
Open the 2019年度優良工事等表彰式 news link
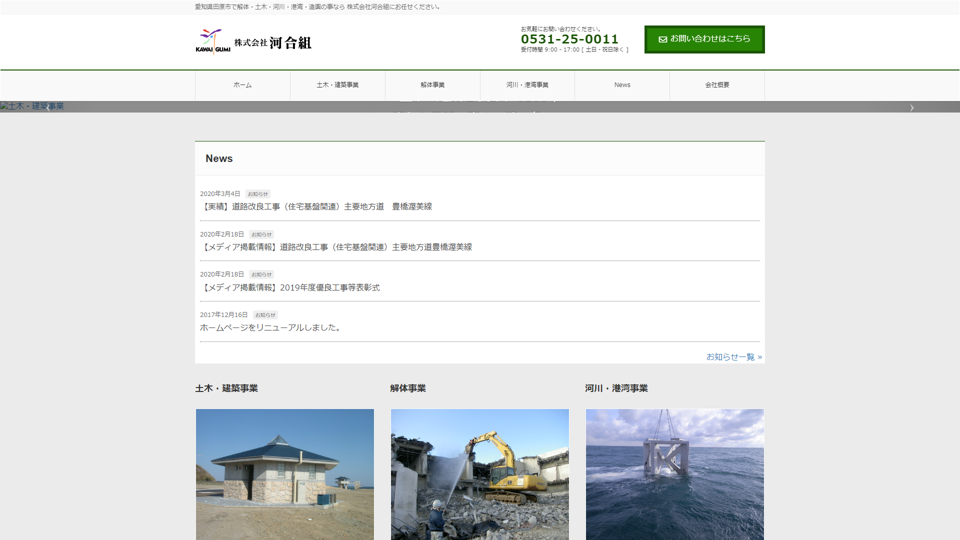(290, 288)
